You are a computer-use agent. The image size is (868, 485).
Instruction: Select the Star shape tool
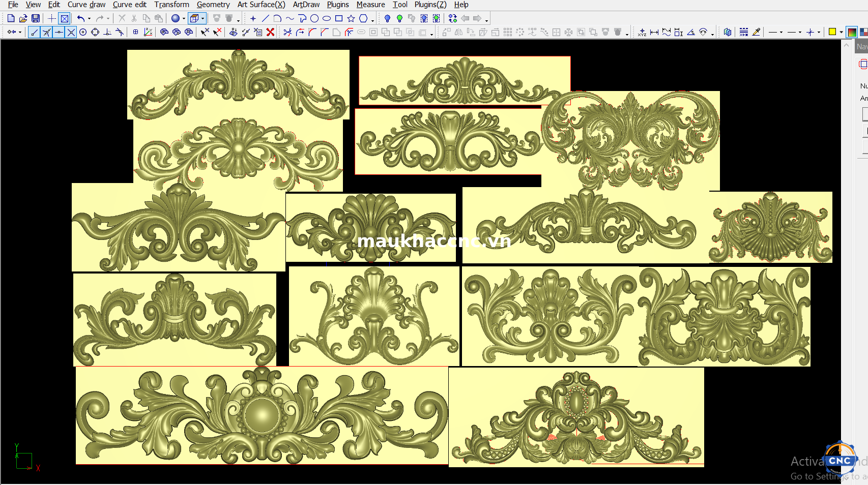click(x=351, y=18)
